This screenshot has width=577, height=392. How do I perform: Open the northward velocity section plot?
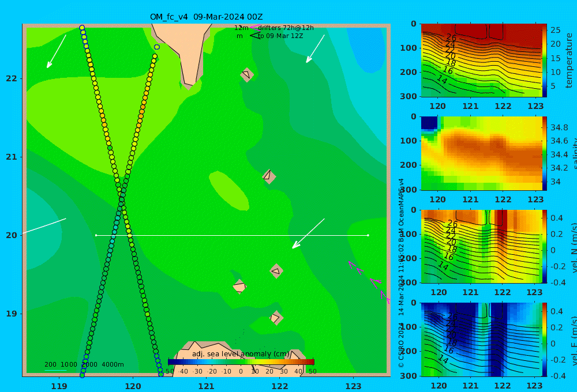point(481,246)
